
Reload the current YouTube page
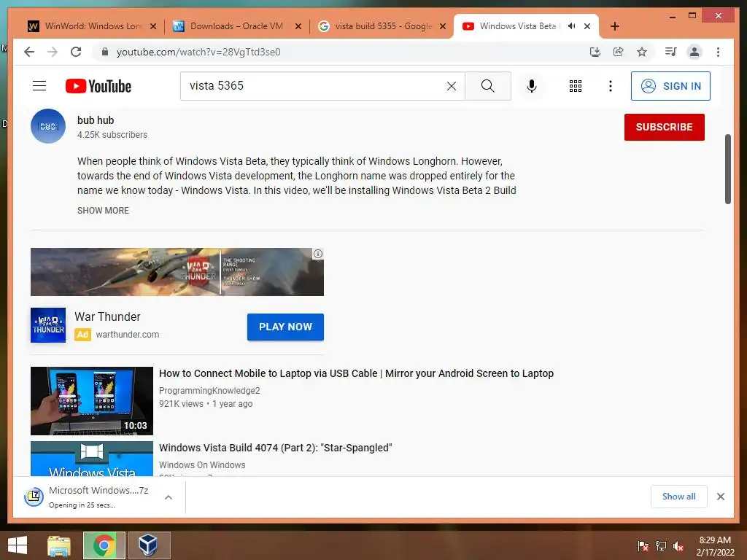tap(76, 52)
